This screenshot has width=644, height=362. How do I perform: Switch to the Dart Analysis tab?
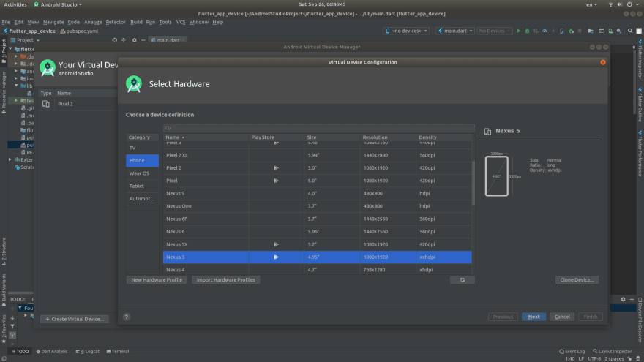pyautogui.click(x=52, y=351)
